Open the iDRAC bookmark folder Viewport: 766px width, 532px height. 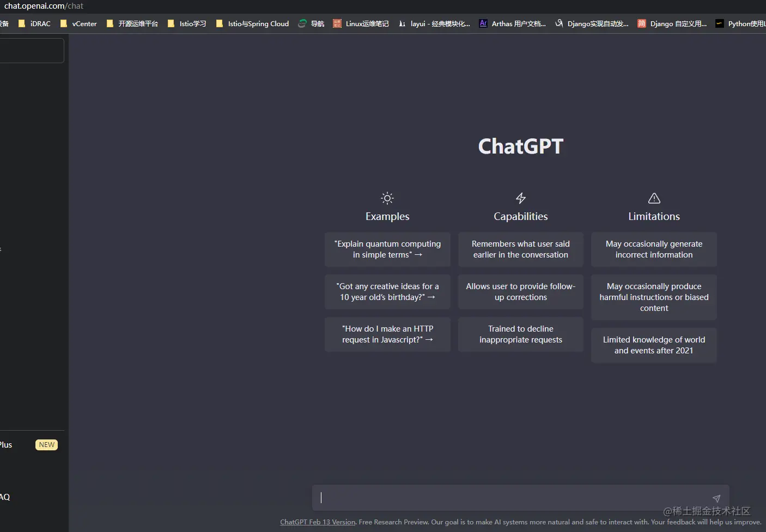tap(34, 23)
